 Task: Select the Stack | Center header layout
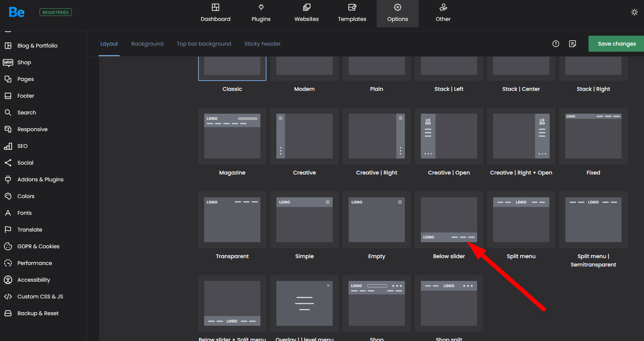521,68
